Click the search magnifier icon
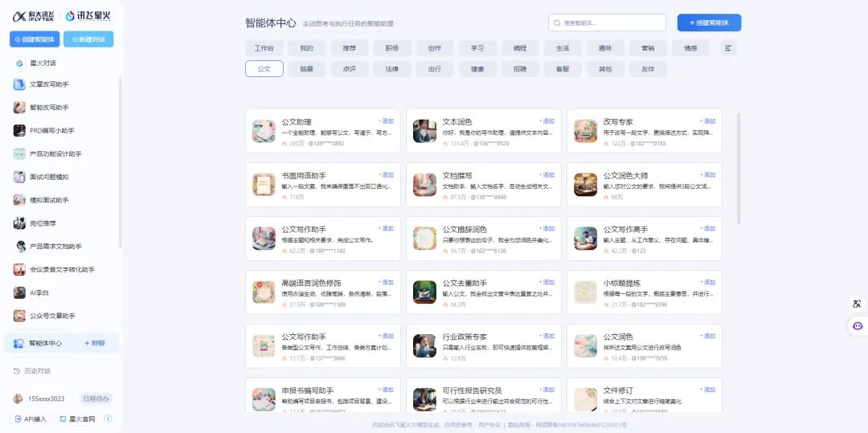Viewport: 868px width, 433px height. tap(557, 23)
